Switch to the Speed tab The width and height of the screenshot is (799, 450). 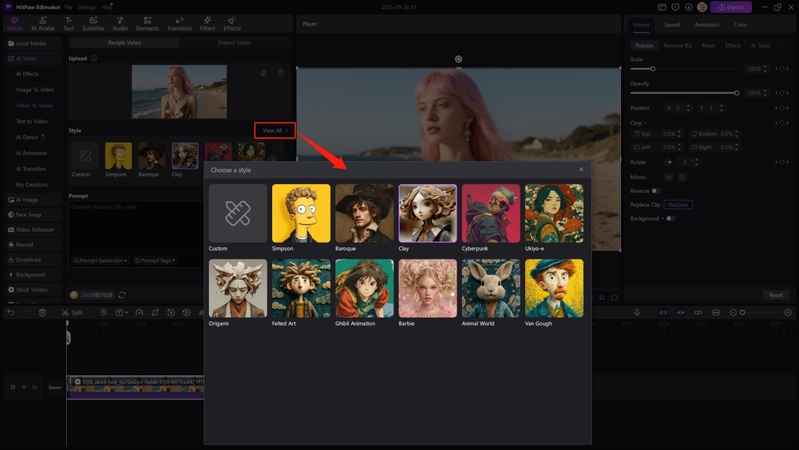point(672,24)
